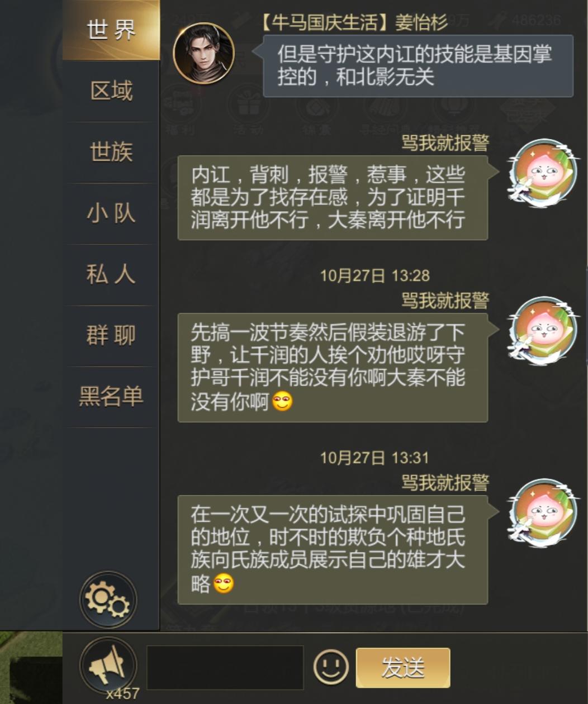Tap peach avatar beside 内讧 message
588x704 pixels.
point(542,173)
